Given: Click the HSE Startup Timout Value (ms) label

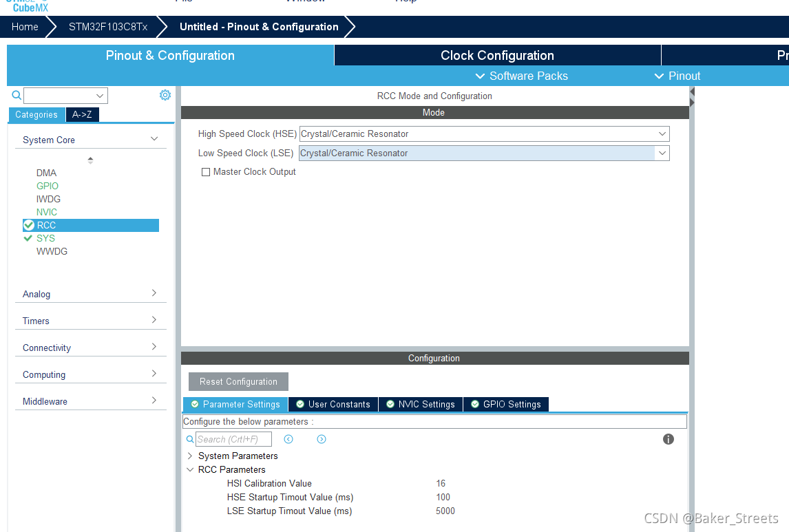Looking at the screenshot, I should coord(291,497).
